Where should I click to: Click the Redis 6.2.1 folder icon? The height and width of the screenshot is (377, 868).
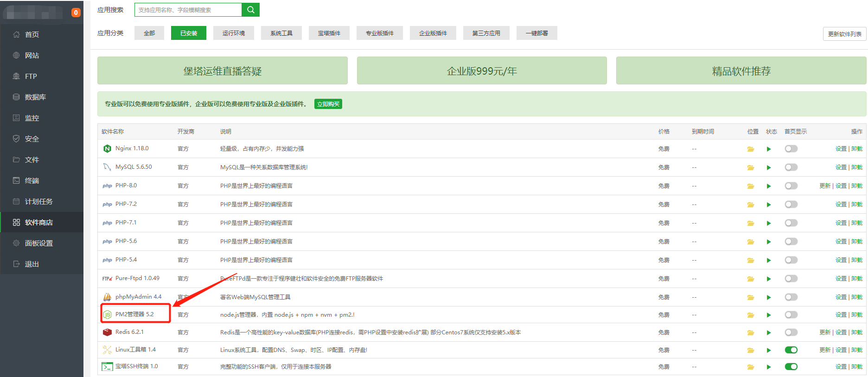click(x=750, y=332)
